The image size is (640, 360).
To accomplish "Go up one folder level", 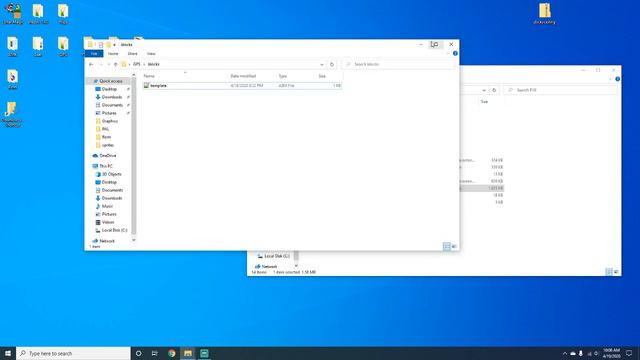I will (x=116, y=64).
